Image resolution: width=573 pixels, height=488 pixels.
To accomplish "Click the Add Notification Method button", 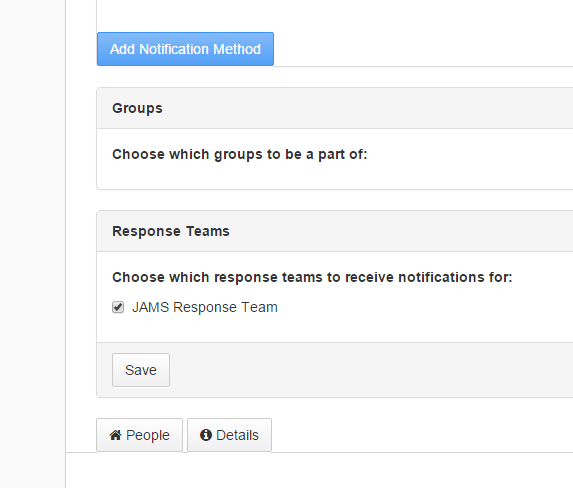I will (185, 49).
